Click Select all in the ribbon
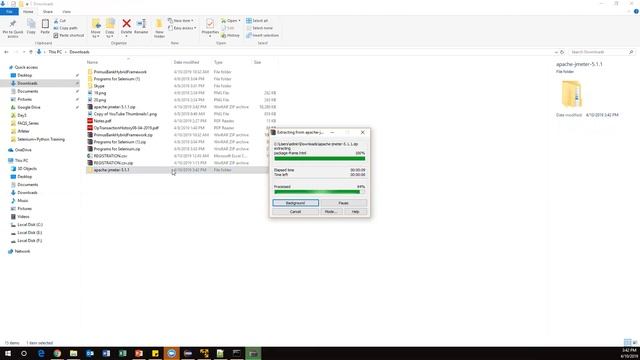Image resolution: width=640 pixels, height=360 pixels. tap(257, 20)
